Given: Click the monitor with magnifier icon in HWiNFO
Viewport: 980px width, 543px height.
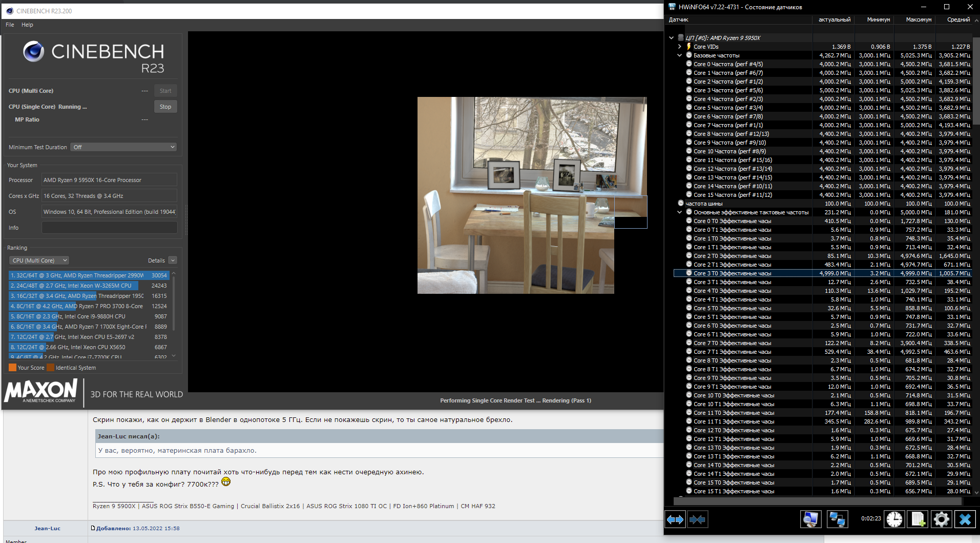Looking at the screenshot, I should (810, 519).
